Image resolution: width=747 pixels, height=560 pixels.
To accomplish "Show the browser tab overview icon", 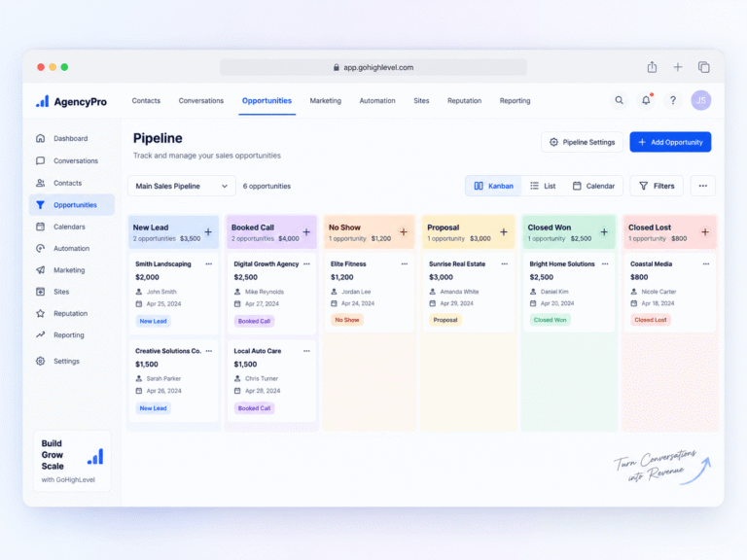I will (x=703, y=67).
